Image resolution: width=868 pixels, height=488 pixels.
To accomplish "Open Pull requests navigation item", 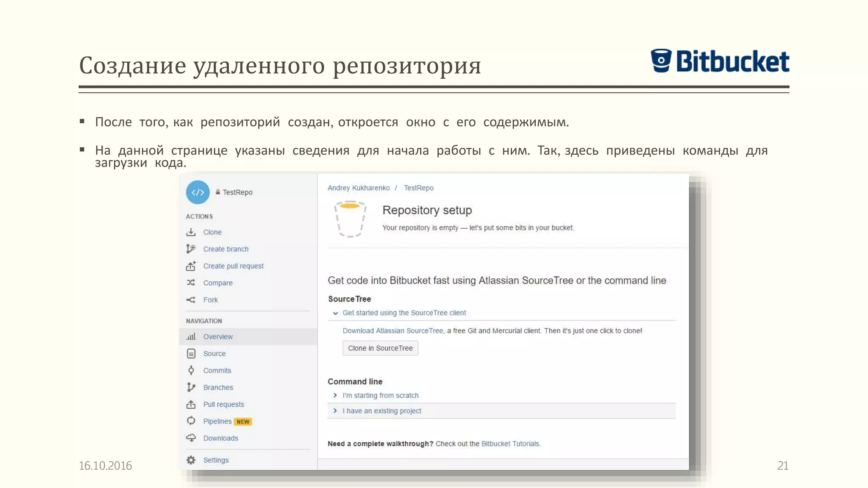I will 224,404.
